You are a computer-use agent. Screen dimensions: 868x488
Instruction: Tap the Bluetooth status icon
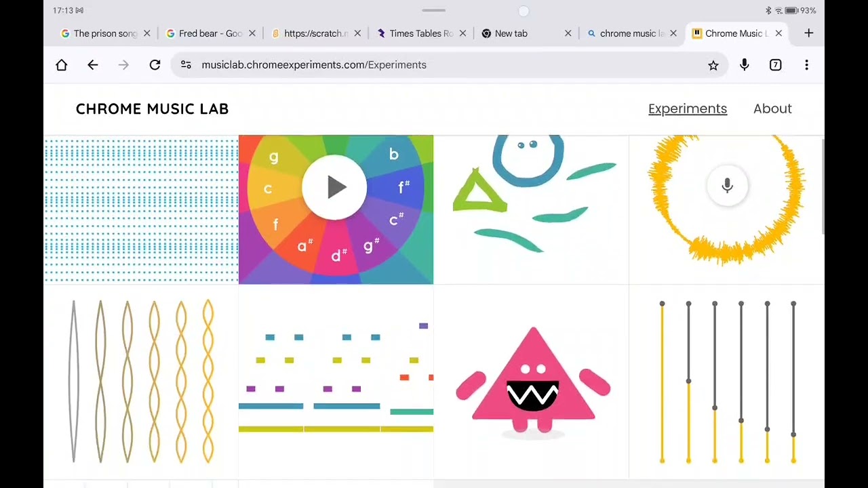tap(768, 11)
